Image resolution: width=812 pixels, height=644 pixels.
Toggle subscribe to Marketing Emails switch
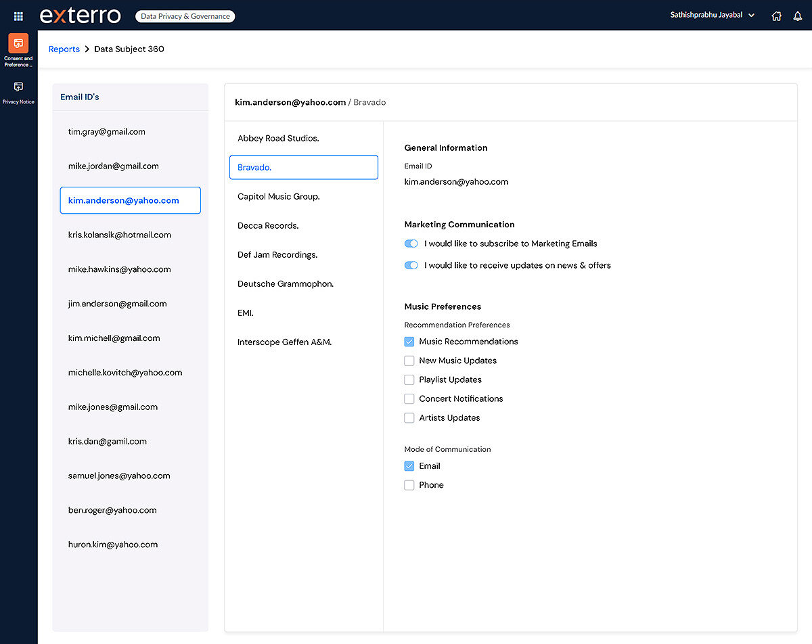click(411, 244)
